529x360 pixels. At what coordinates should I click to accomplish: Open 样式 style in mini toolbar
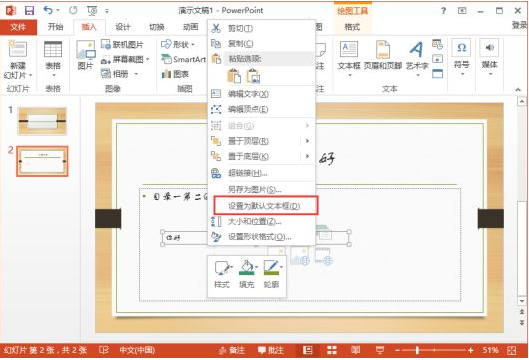(x=222, y=274)
